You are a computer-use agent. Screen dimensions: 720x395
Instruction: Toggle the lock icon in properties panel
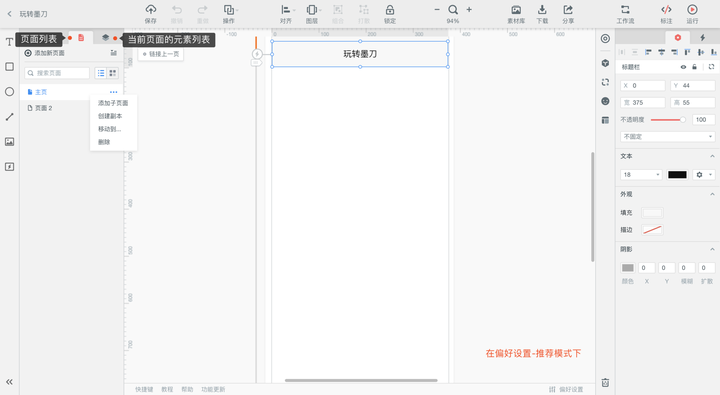[x=694, y=67]
